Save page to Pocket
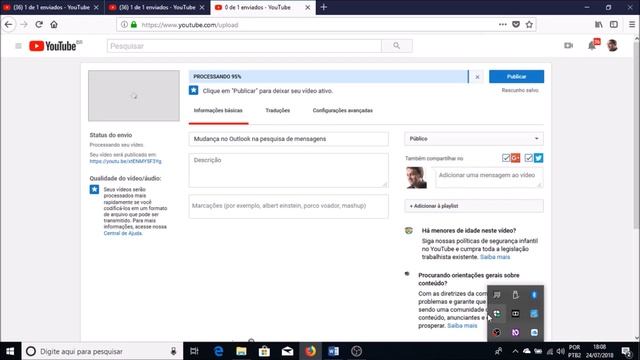The image size is (640, 360). click(516, 24)
